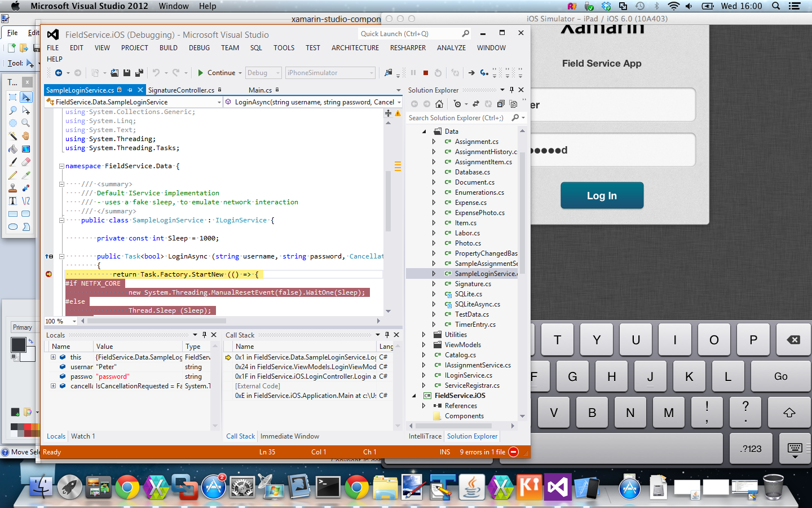This screenshot has width=812, height=508.
Task: Click the Home icon in Solution Explorer
Action: 439,104
